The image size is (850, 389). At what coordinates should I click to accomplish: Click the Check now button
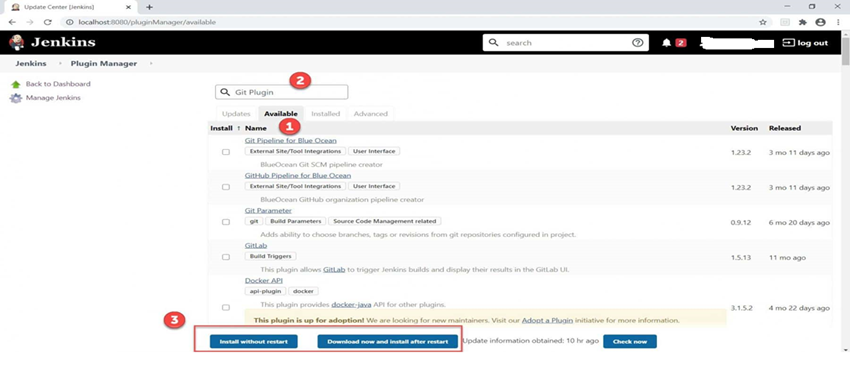629,342
